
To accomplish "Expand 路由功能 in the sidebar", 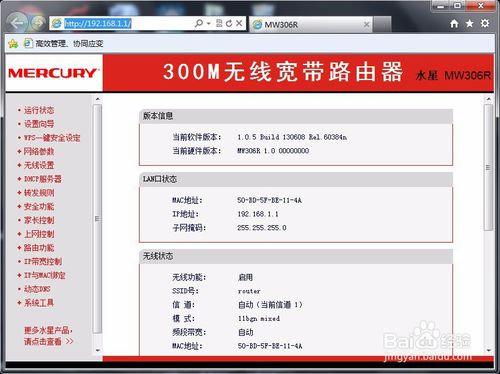I will 39,248.
